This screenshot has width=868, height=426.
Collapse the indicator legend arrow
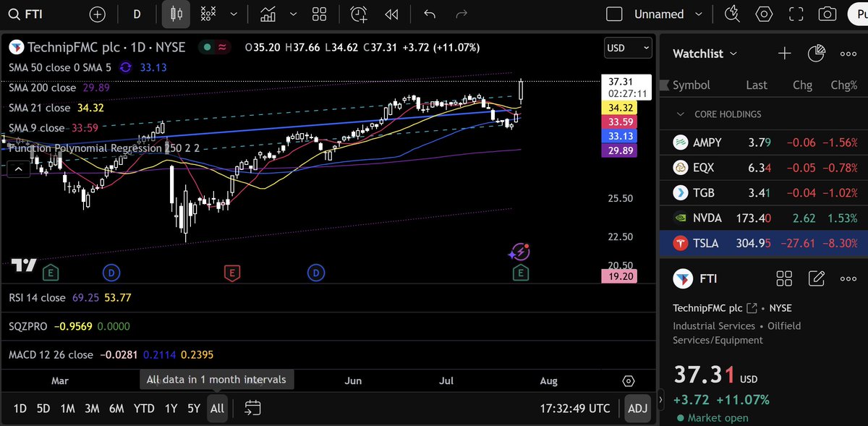pos(18,169)
